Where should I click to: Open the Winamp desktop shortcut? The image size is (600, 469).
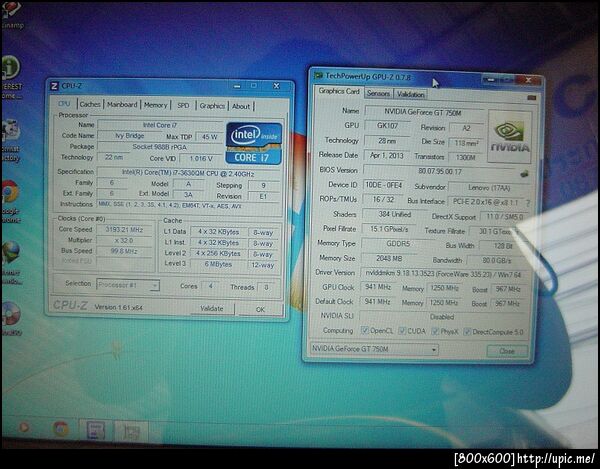point(10,14)
